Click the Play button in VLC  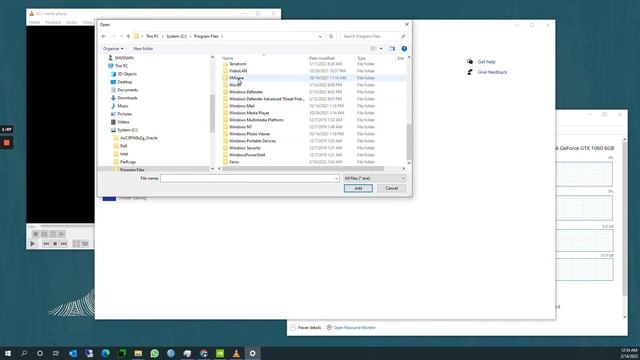[33, 244]
